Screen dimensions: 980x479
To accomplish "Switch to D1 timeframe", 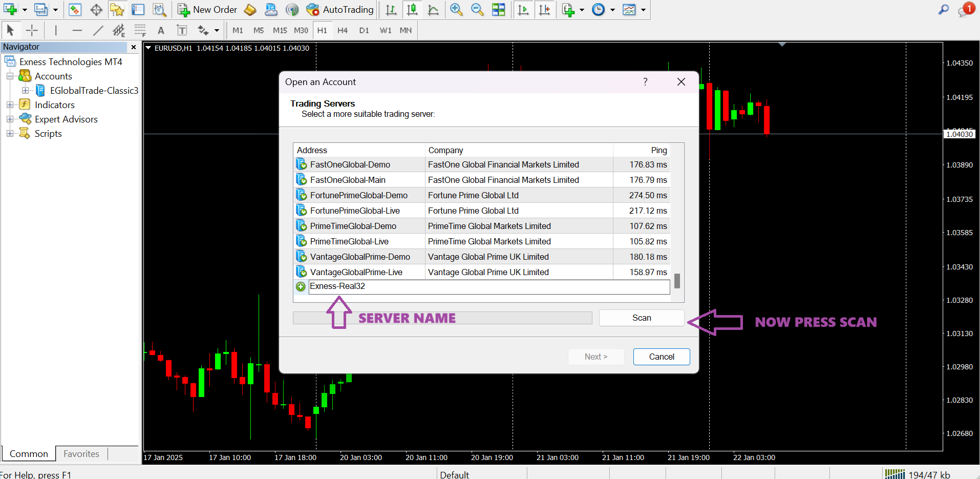I will [364, 30].
